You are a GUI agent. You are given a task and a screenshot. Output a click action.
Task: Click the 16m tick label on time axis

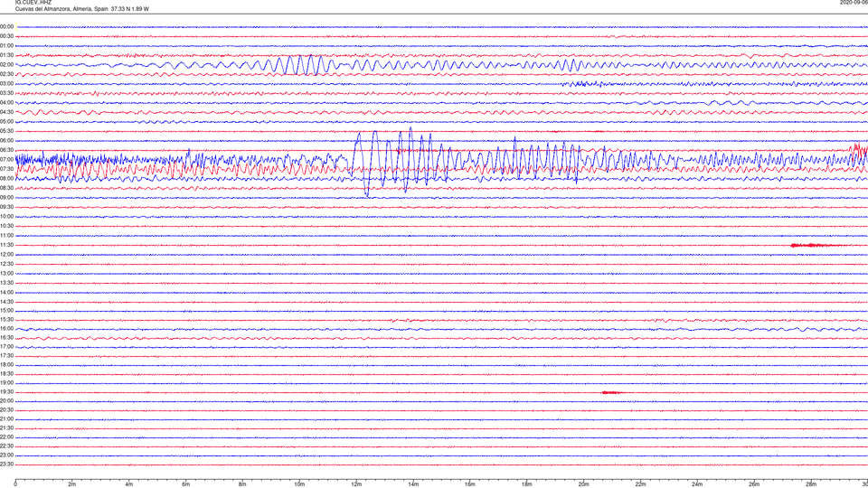coord(470,484)
